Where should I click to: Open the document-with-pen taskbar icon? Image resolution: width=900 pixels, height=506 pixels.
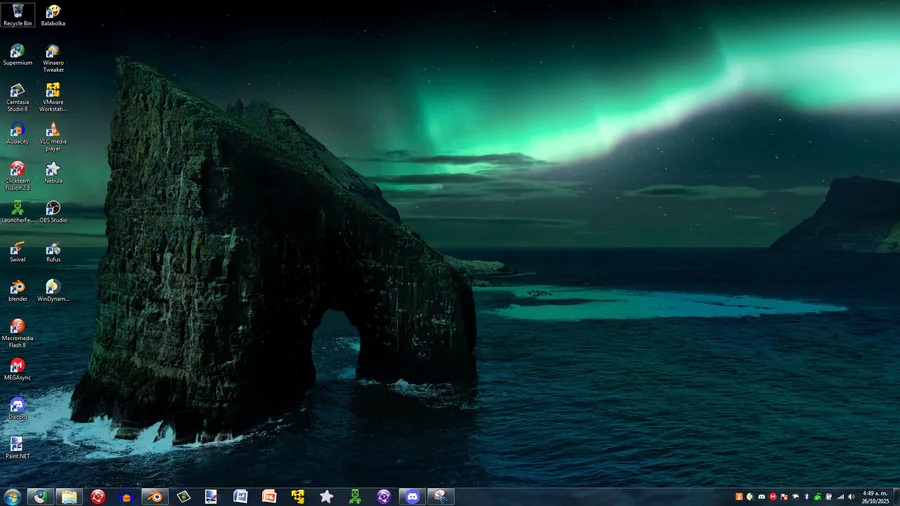211,497
